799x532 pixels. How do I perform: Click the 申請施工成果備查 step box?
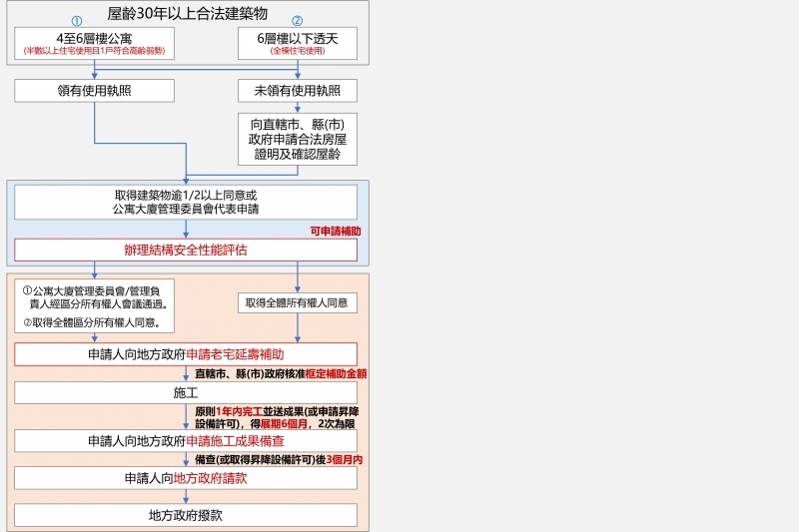click(186, 440)
